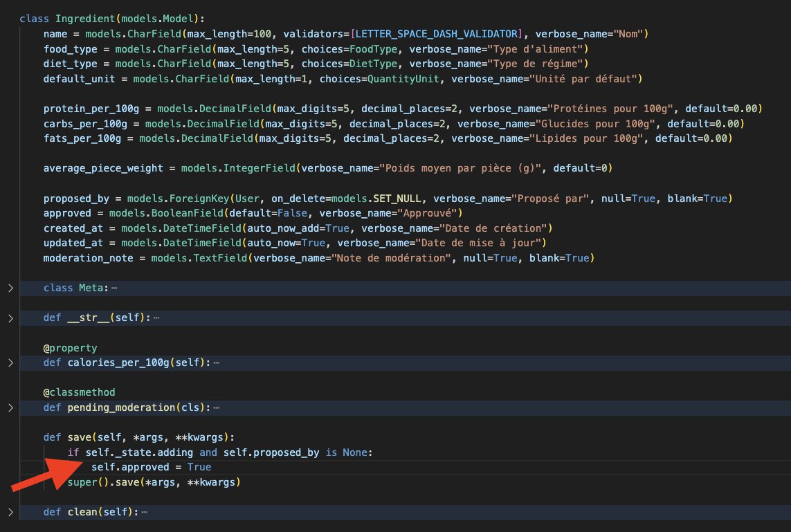Expand the folded class Meta block
Viewport: 791px width, 532px height.
(x=10, y=288)
